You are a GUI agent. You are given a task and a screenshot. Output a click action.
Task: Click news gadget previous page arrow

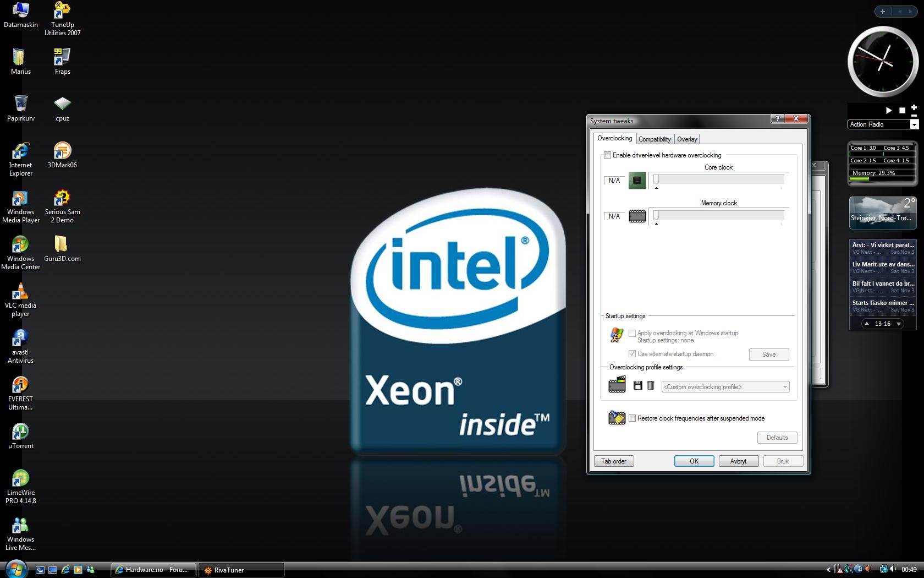[x=867, y=324]
